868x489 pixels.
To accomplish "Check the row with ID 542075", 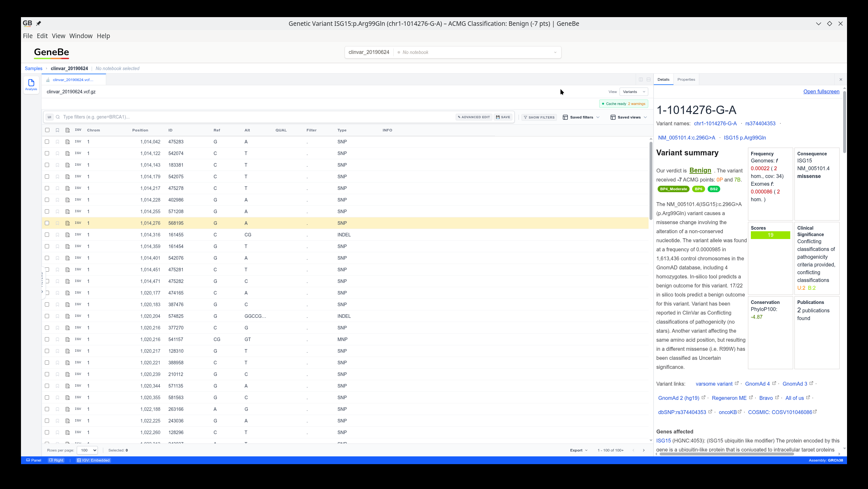I will pos(47,177).
